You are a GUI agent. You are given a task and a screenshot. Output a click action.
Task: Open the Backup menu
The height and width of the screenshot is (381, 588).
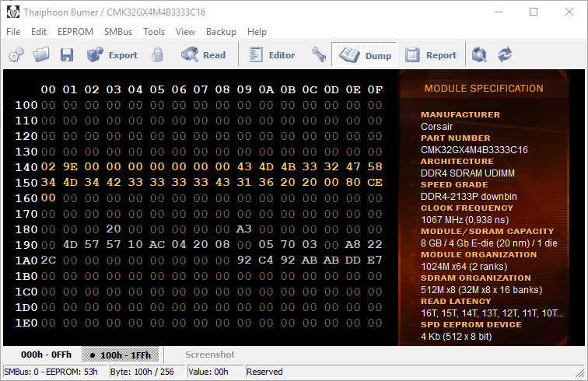pyautogui.click(x=221, y=32)
